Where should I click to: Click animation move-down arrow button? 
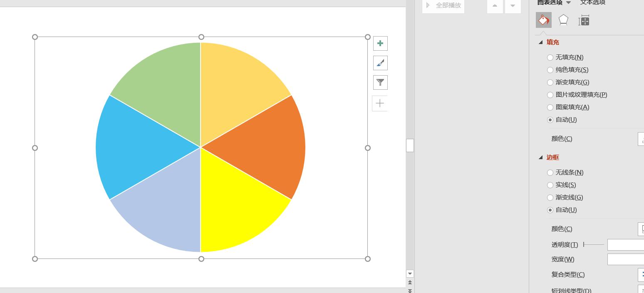pyautogui.click(x=513, y=6)
